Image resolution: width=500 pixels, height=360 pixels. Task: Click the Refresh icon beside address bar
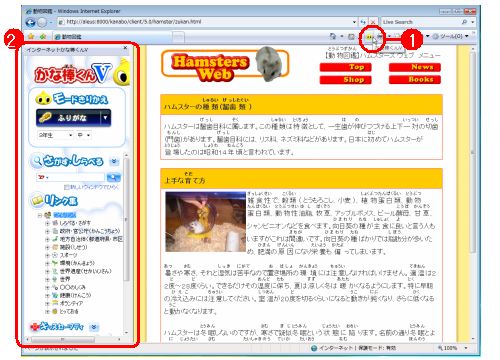click(363, 22)
